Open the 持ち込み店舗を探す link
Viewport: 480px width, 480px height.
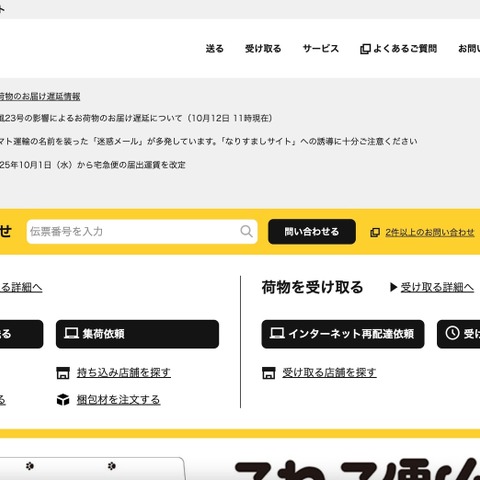124,372
